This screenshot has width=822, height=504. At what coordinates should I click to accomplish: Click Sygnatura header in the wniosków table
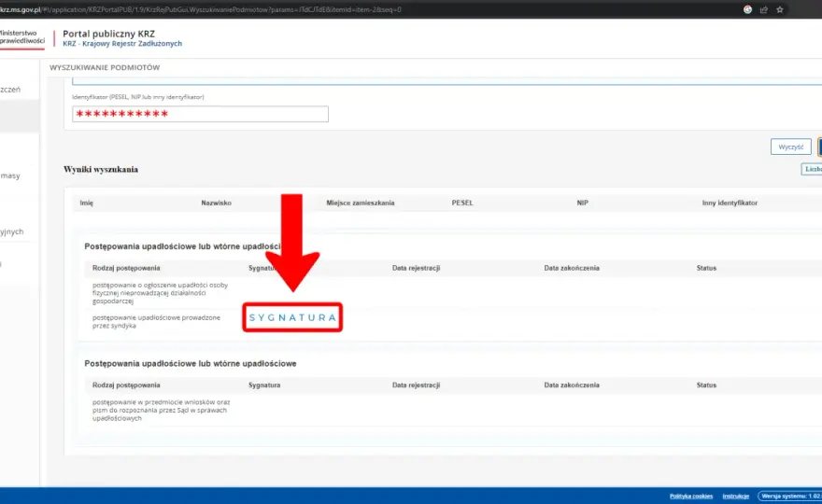click(x=264, y=385)
